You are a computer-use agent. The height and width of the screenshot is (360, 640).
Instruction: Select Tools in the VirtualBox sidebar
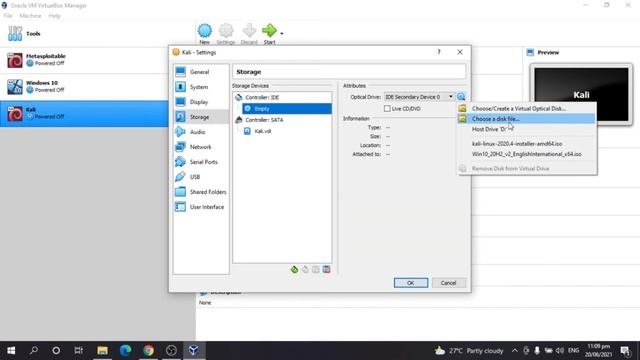coord(98,34)
